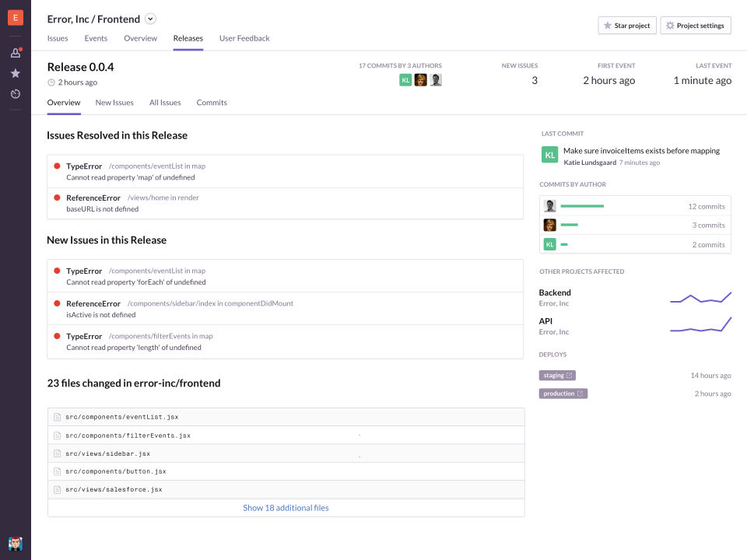Click the orange Error Inc organization logo
Viewport: 747px width, 560px height.
pyautogui.click(x=16, y=19)
